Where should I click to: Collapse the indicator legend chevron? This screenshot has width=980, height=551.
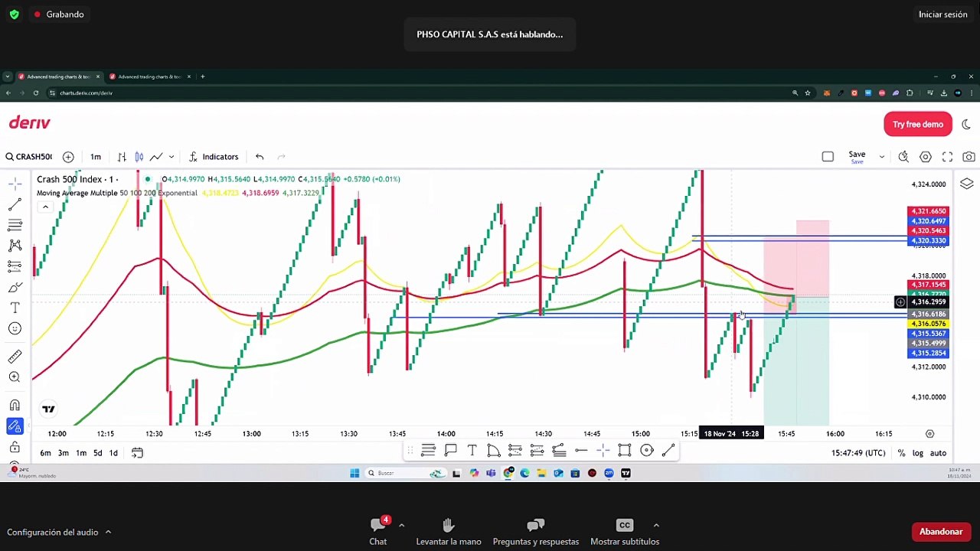45,207
